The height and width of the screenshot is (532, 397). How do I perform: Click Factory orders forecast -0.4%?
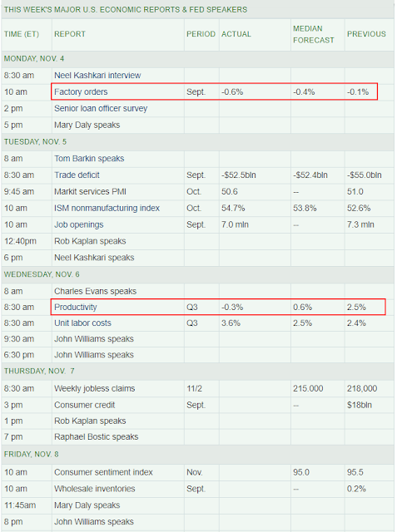pyautogui.click(x=304, y=92)
